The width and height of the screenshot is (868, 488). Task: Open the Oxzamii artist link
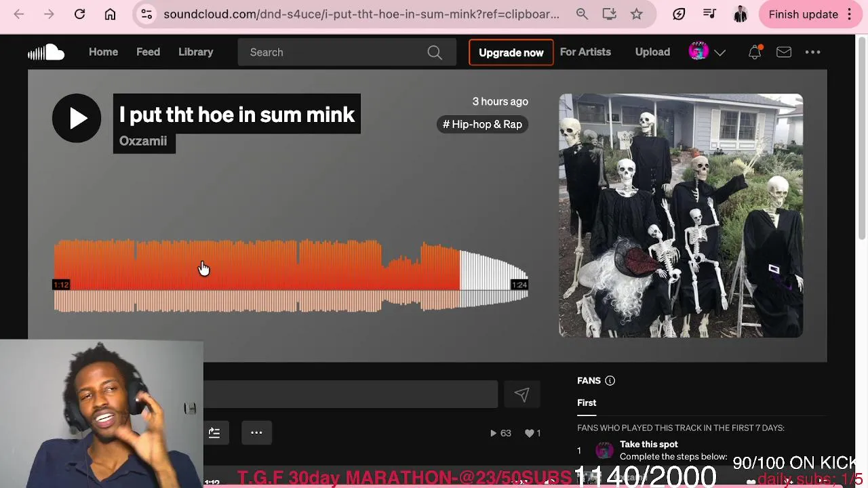click(143, 141)
